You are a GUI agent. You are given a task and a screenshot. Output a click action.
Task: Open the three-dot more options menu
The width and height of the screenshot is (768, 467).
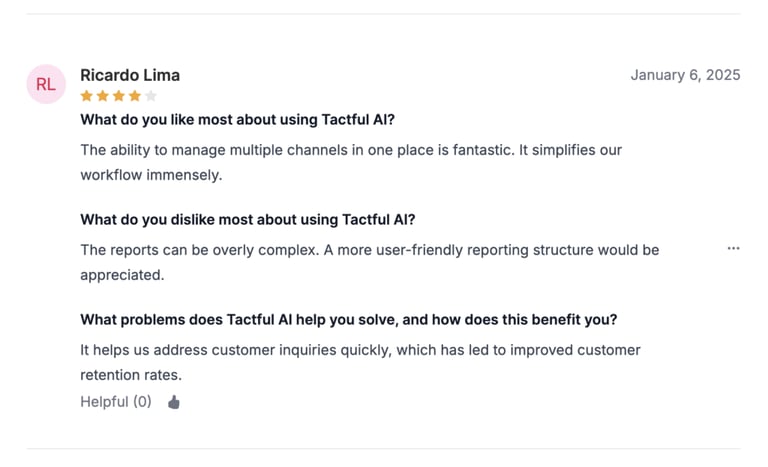coord(733,248)
